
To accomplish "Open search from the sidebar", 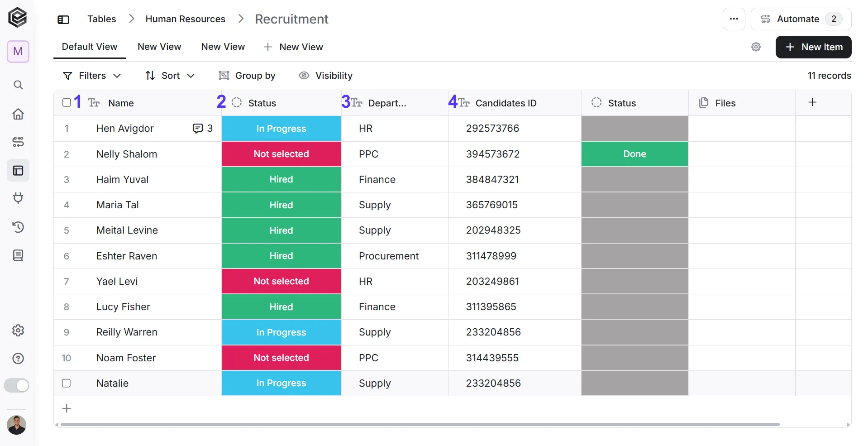I will [x=18, y=85].
